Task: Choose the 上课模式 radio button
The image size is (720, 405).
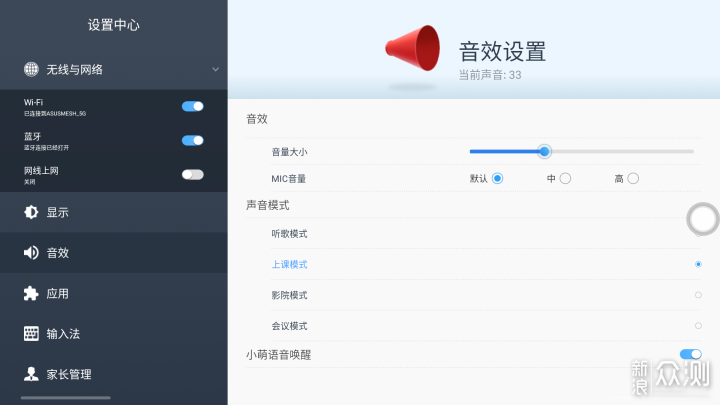Action: point(698,264)
